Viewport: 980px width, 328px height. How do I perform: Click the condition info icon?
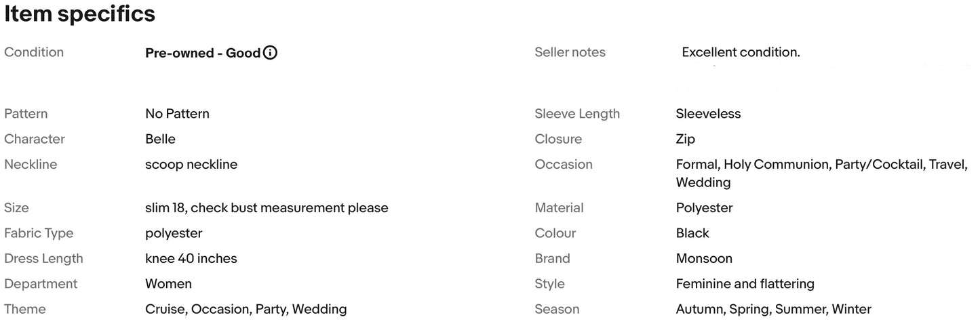pyautogui.click(x=270, y=53)
